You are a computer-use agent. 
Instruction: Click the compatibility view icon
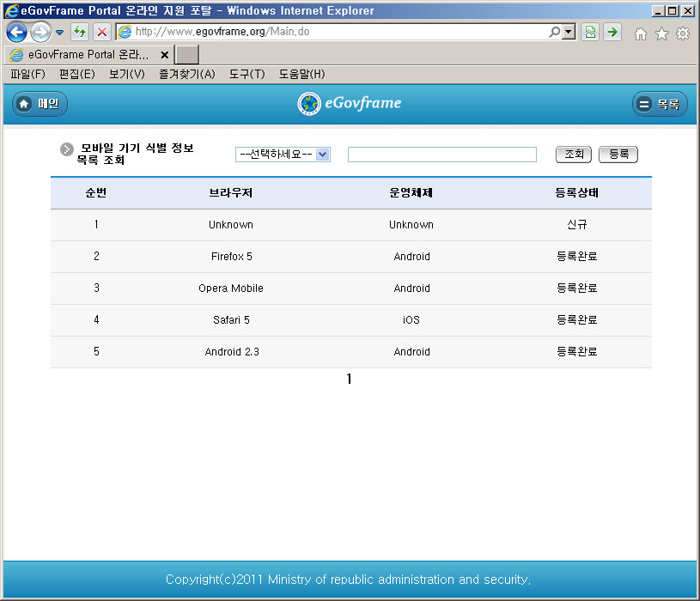(590, 33)
